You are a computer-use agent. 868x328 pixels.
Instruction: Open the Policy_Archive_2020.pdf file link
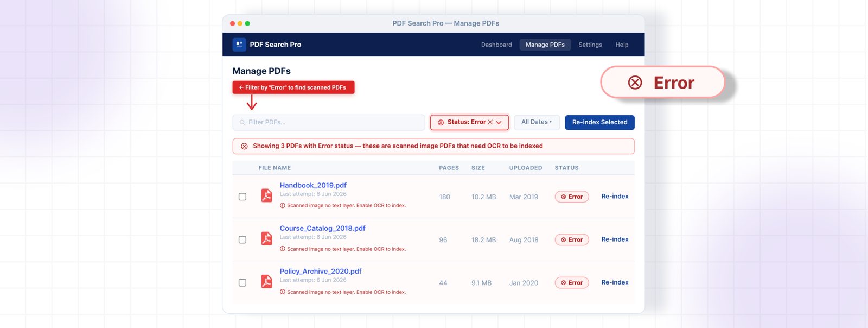point(321,271)
